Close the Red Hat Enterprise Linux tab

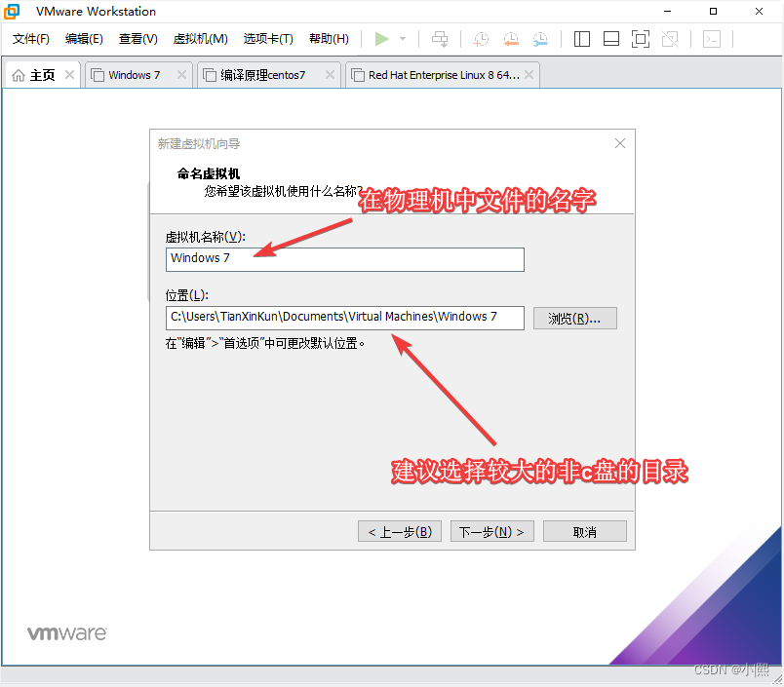529,75
